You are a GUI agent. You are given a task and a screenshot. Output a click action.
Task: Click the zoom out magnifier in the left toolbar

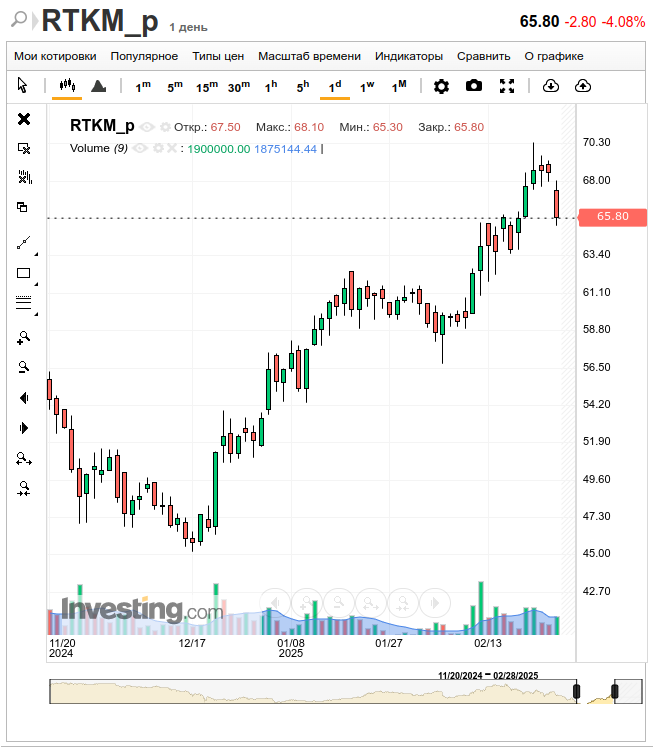point(23,367)
